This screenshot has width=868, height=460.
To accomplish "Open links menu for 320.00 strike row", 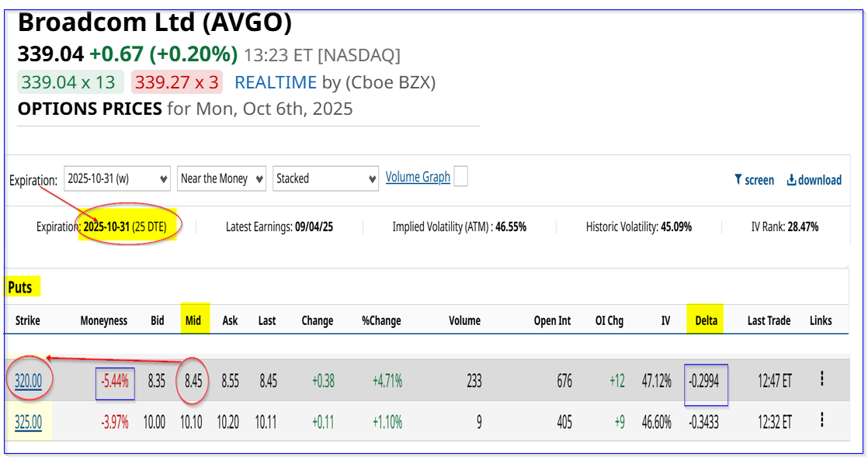I will [x=821, y=379].
